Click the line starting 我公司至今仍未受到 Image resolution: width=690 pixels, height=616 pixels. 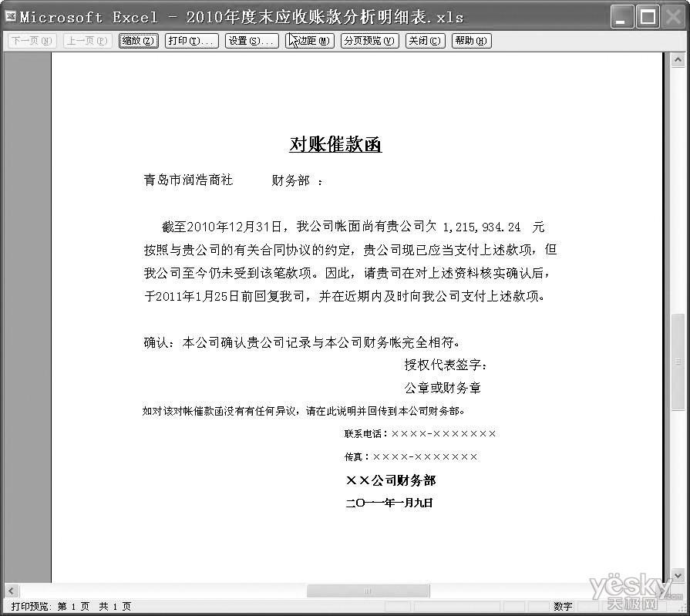(347, 273)
